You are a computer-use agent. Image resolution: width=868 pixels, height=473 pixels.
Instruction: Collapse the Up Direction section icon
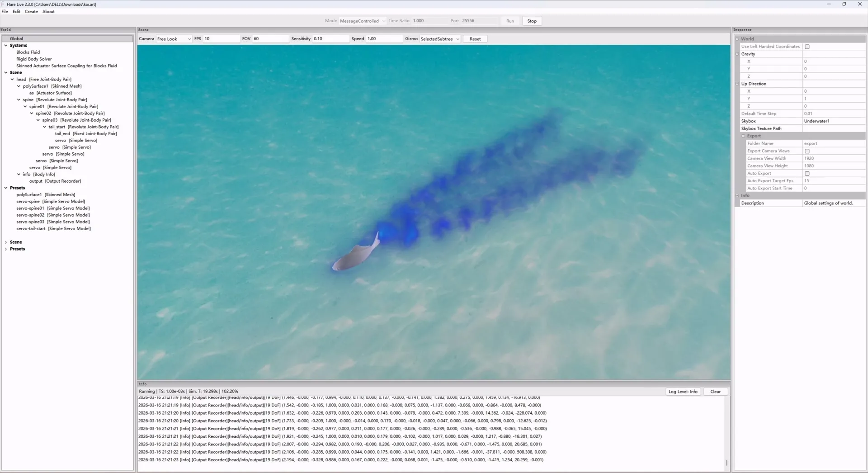pos(737,84)
